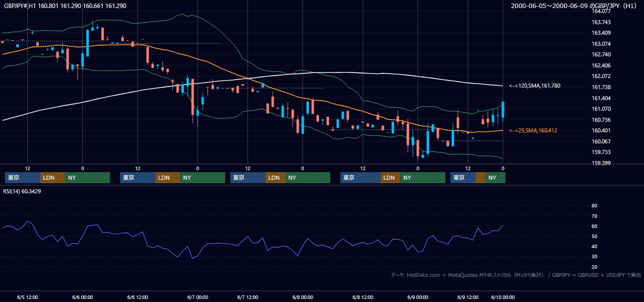Select the 162.740 price level label
The height and width of the screenshot is (302, 644).
pyautogui.click(x=601, y=54)
